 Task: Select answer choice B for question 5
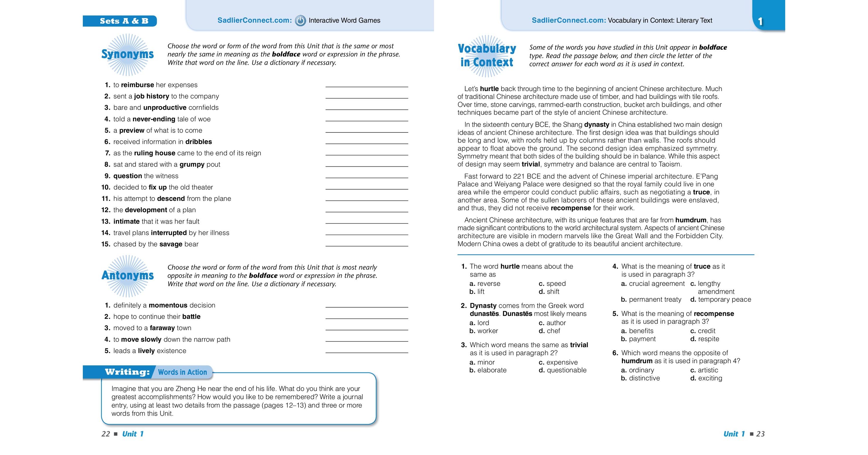tap(626, 341)
